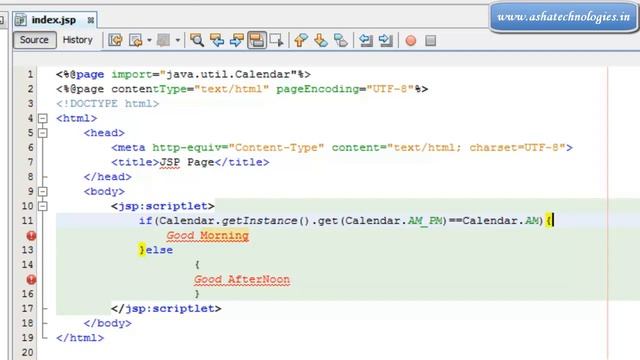Click the 'getInstance' method call
The image size is (640, 360).
point(259,221)
